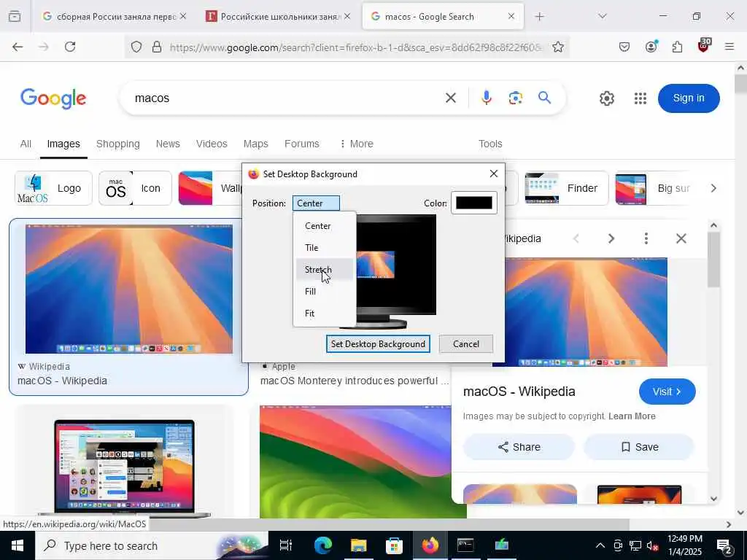Open search Tools options
This screenshot has width=747, height=560.
(x=490, y=144)
